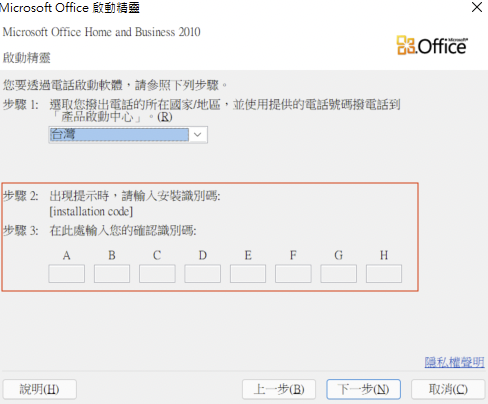This screenshot has height=404, width=488.
Task: Close the Office activation wizard window
Action: (x=477, y=7)
